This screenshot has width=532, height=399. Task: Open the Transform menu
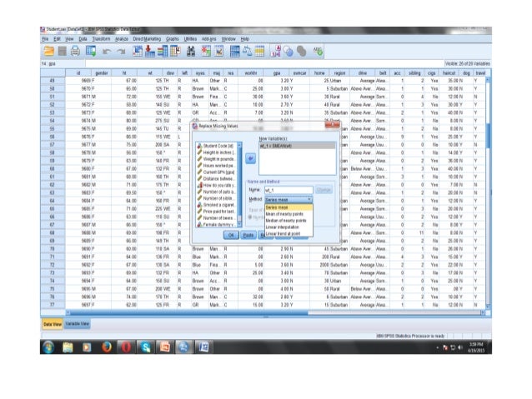(101, 39)
